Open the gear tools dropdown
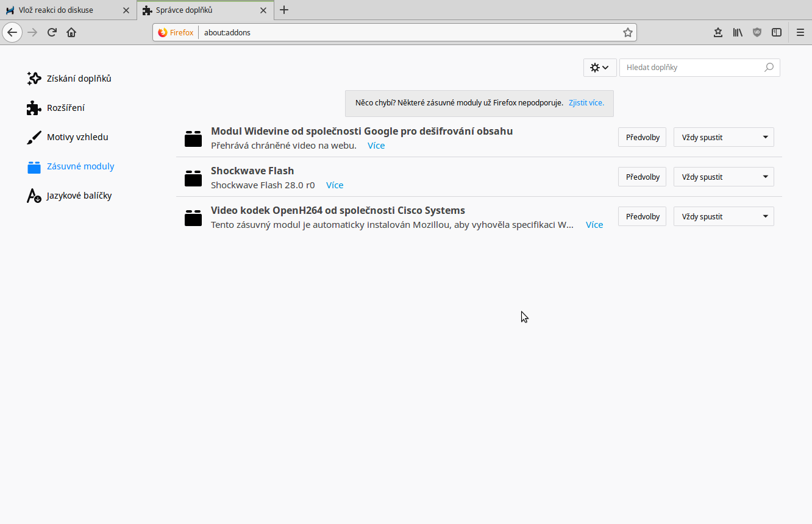 pos(600,68)
